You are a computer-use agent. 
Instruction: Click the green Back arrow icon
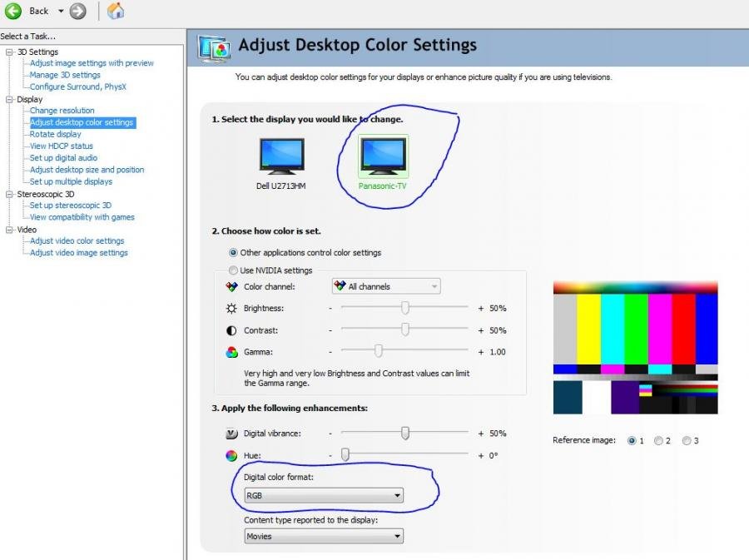12,11
